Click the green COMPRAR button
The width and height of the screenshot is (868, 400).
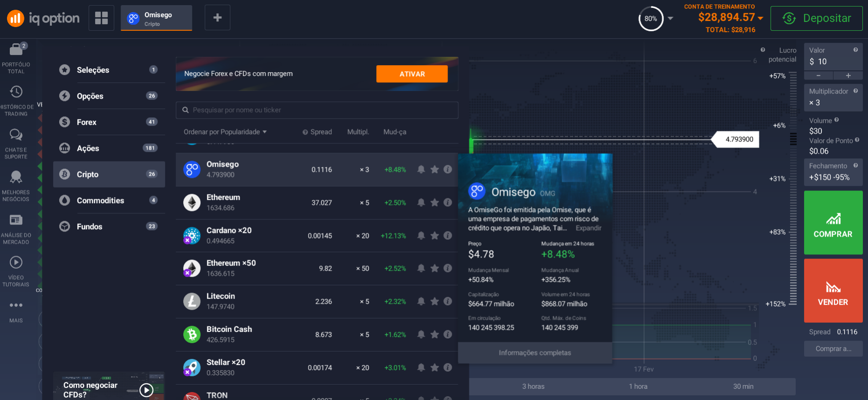pos(833,223)
